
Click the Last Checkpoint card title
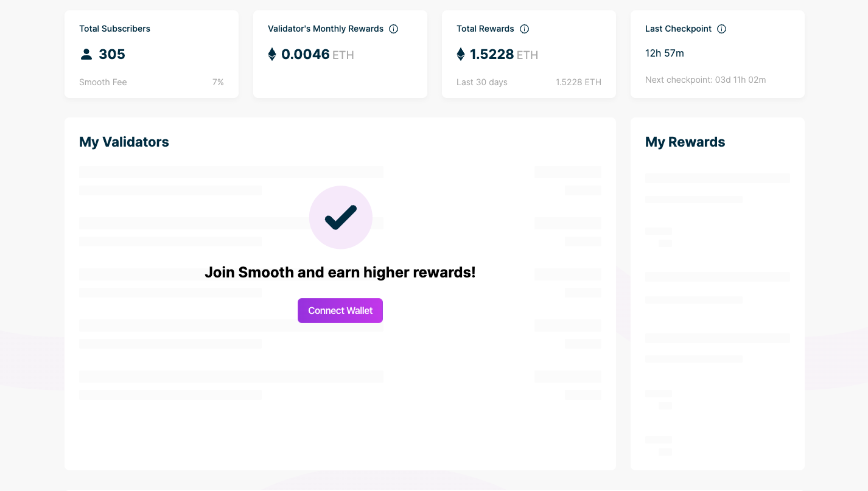tap(678, 29)
